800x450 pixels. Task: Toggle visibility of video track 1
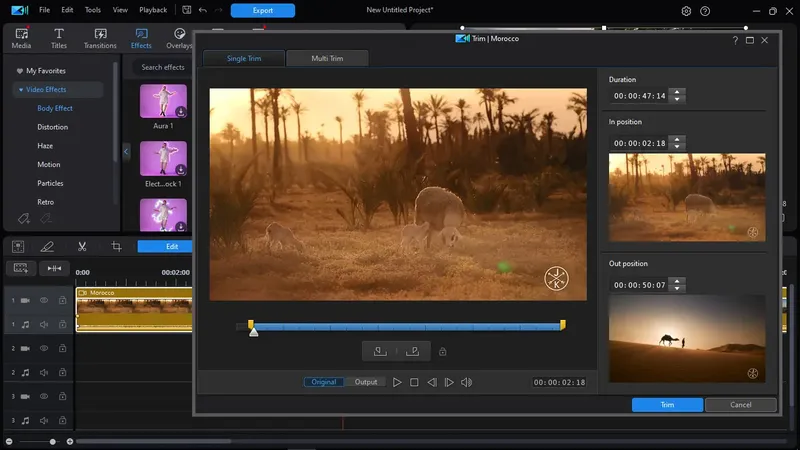(x=44, y=300)
